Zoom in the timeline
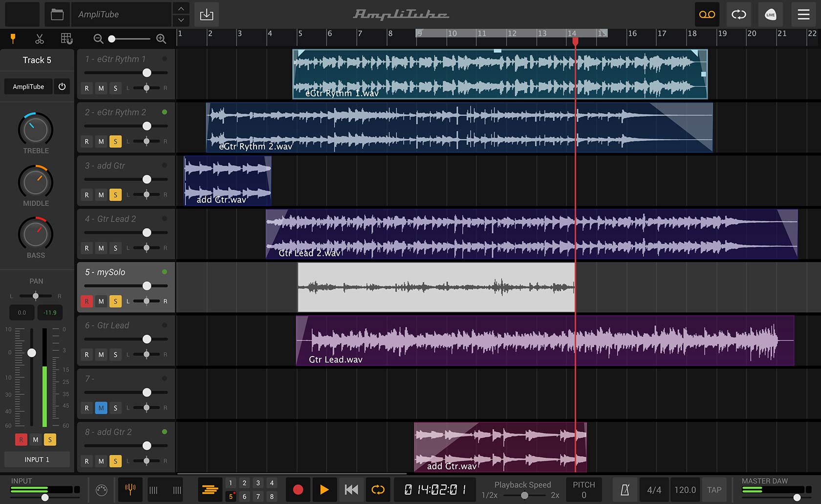 click(161, 39)
